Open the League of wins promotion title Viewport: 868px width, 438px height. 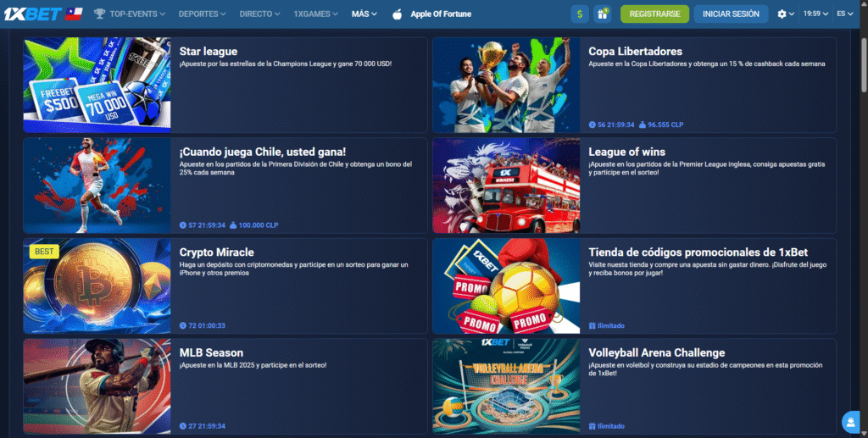click(626, 152)
